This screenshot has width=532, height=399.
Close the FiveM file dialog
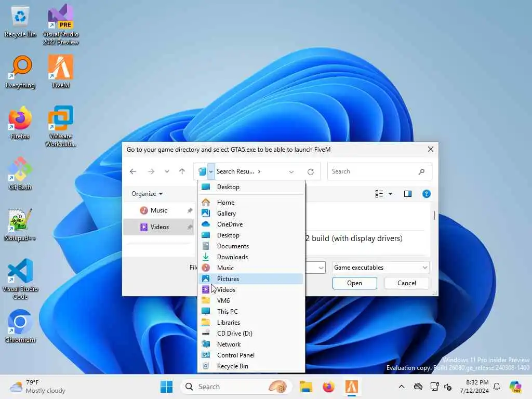[431, 149]
